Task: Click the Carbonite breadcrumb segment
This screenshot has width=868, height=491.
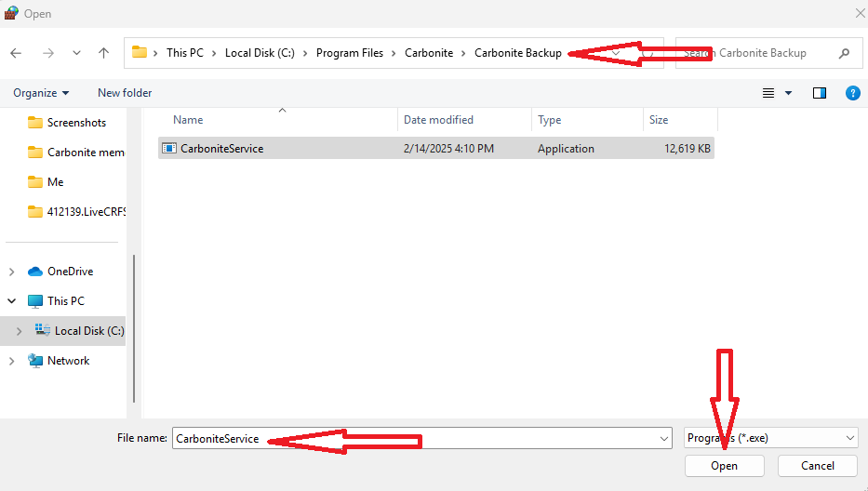Action: (x=428, y=53)
